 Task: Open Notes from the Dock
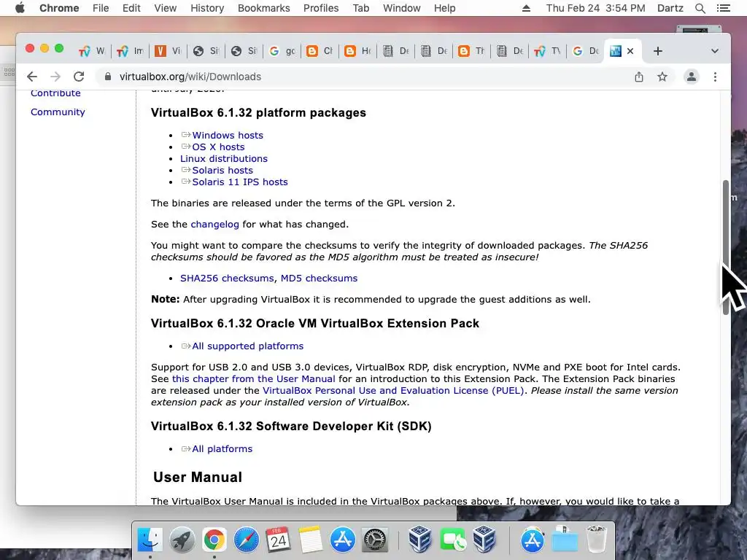tap(311, 540)
